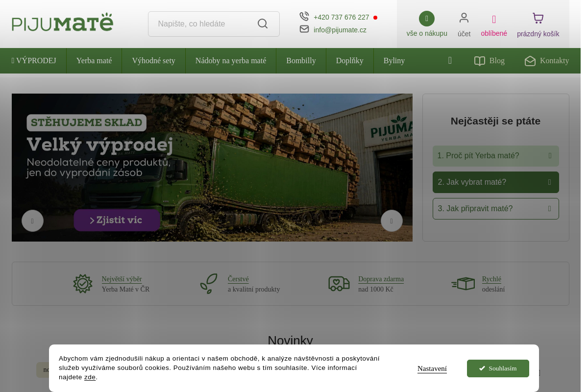Click the Rychlé link
The height and width of the screenshot is (392, 588).
click(x=491, y=279)
